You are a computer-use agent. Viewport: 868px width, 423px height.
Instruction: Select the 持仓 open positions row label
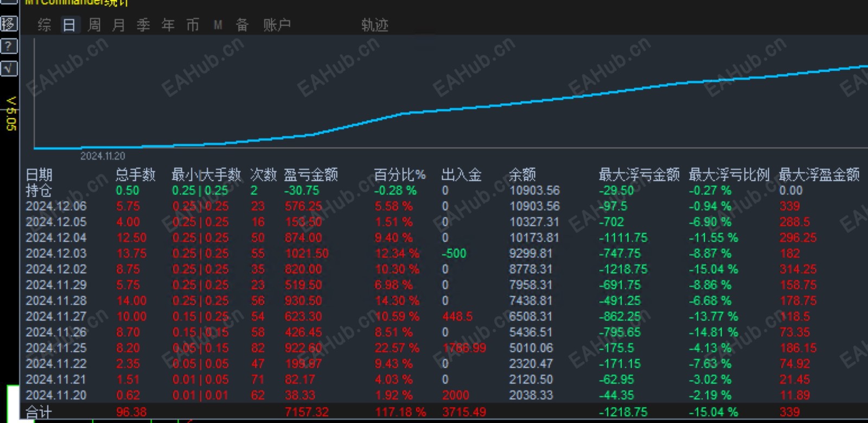tap(39, 191)
